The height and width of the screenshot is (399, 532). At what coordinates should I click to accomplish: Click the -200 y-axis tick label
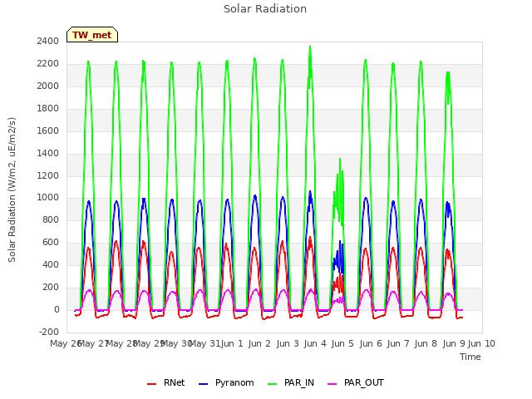click(49, 332)
